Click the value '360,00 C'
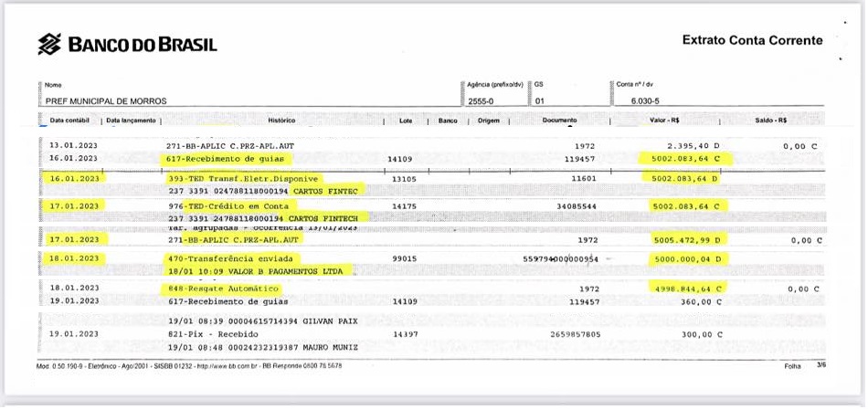Image resolution: width=868 pixels, height=409 pixels. pyautogui.click(x=702, y=302)
